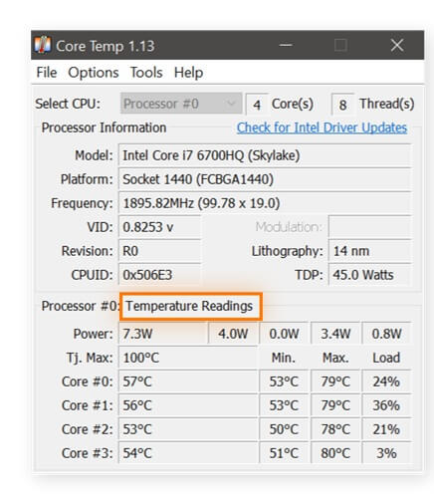
Task: Click Core #3 min temperature 51°C
Action: click(x=284, y=453)
